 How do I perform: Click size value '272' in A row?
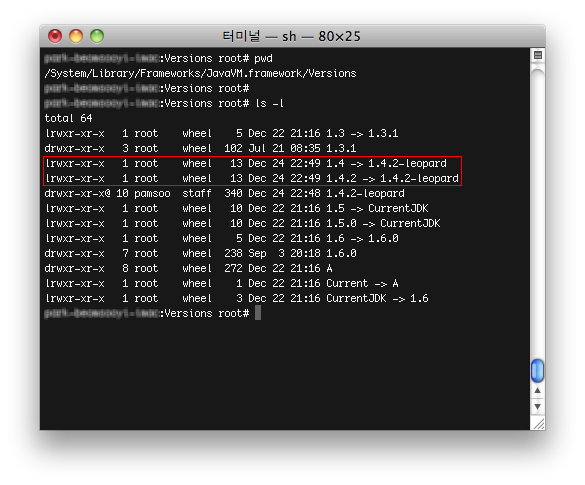point(233,268)
